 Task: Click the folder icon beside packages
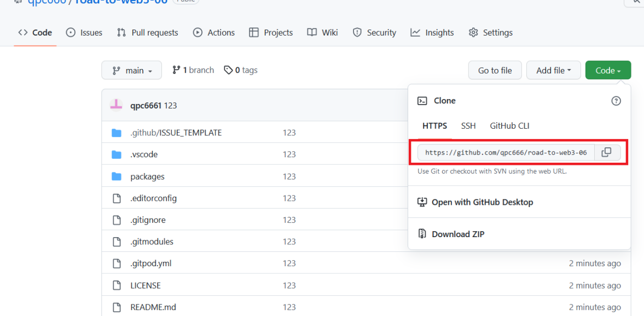point(117,176)
